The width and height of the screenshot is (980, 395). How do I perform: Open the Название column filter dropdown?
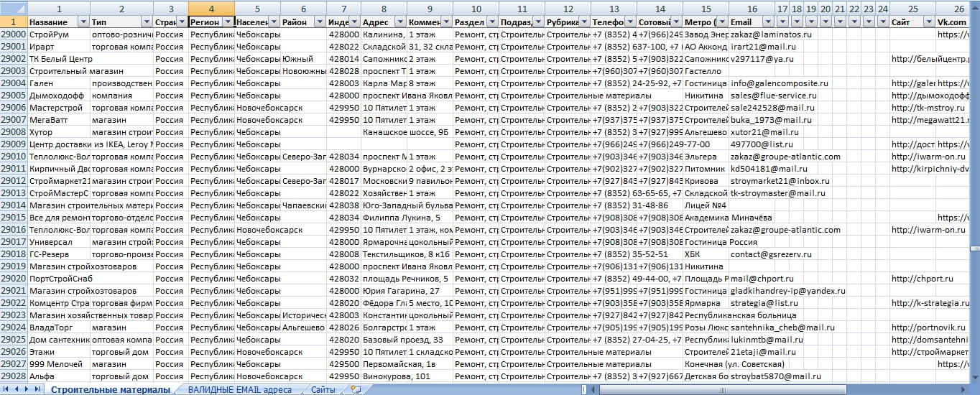click(x=83, y=22)
